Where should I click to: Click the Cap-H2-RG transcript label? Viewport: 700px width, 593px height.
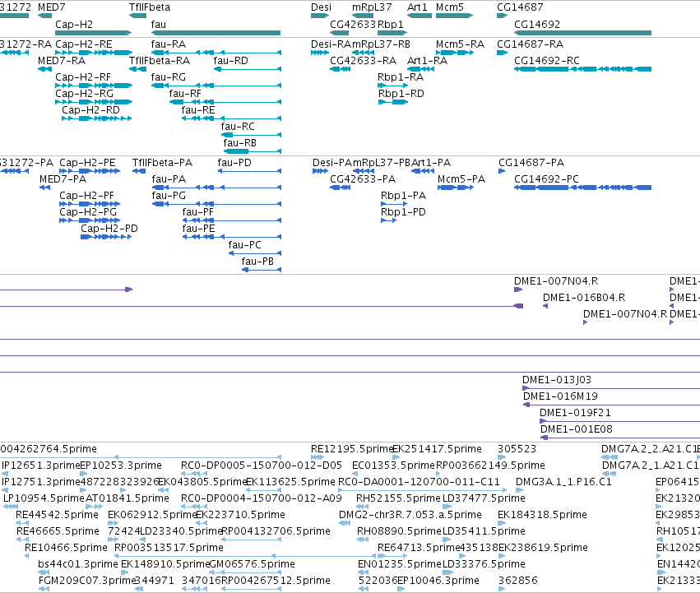point(84,94)
